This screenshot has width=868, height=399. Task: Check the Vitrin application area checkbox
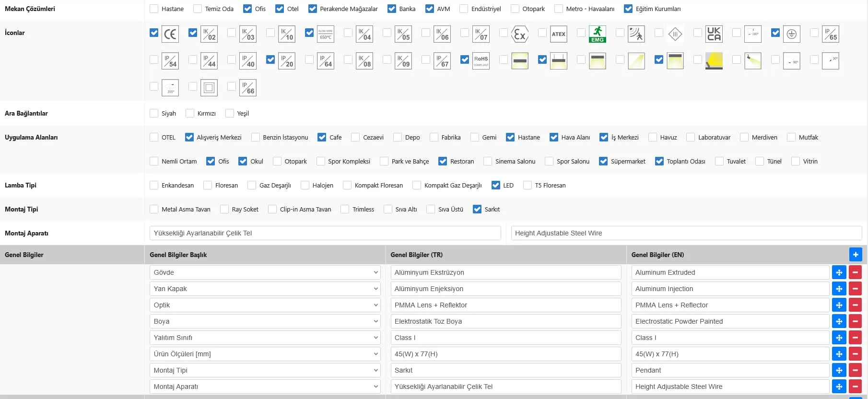pyautogui.click(x=796, y=161)
